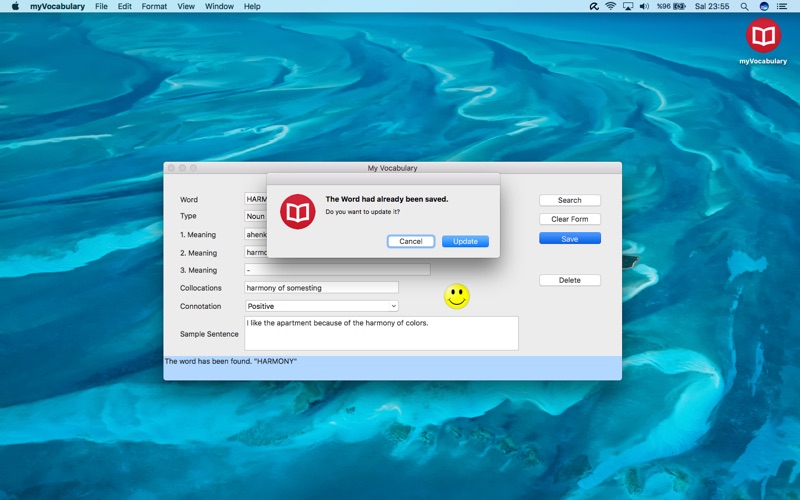Screen dimensions: 800x500
Task: Click the Collocations input field
Action: point(322,288)
